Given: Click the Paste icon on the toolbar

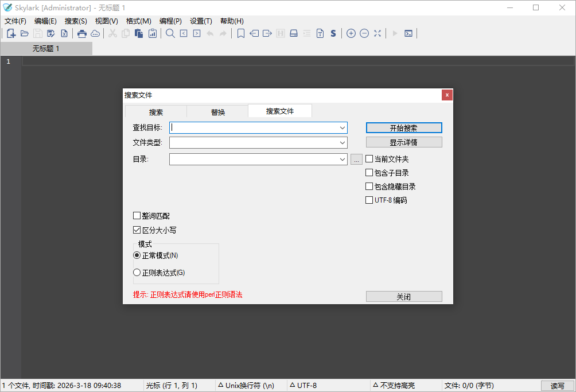Looking at the screenshot, I should (x=138, y=33).
